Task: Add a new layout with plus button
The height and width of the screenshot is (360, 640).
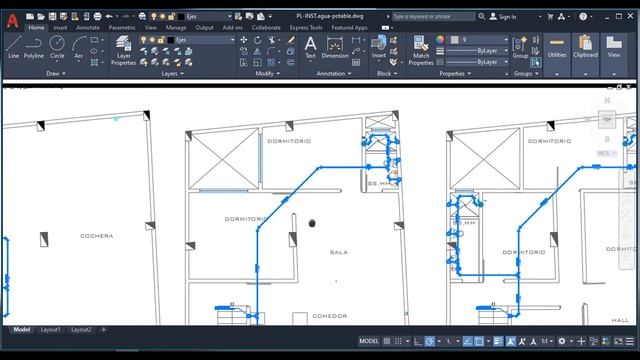Action: 104,330
